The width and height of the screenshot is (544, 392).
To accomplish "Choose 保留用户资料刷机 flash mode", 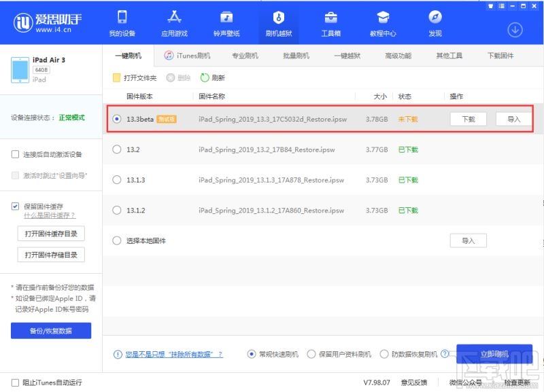I will tap(311, 354).
